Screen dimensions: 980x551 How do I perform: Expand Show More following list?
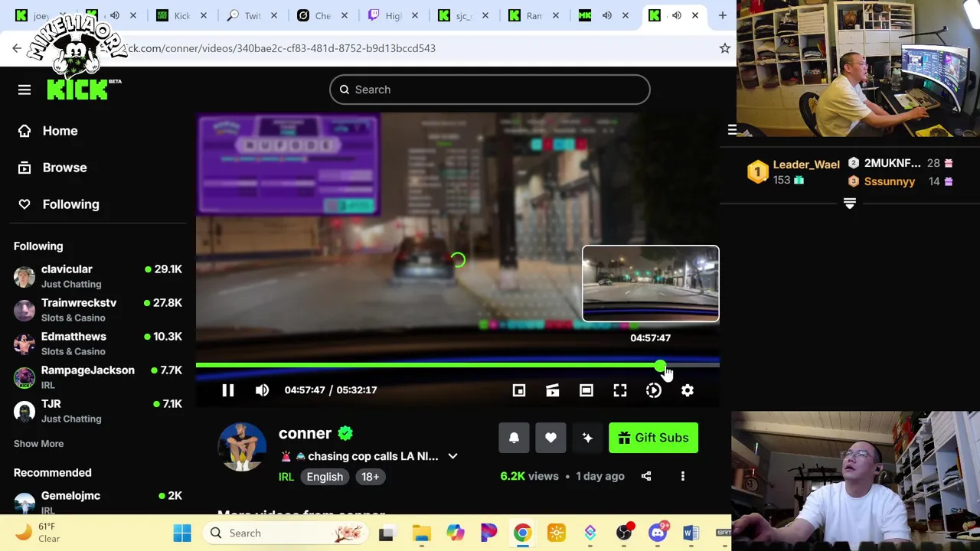(x=38, y=444)
